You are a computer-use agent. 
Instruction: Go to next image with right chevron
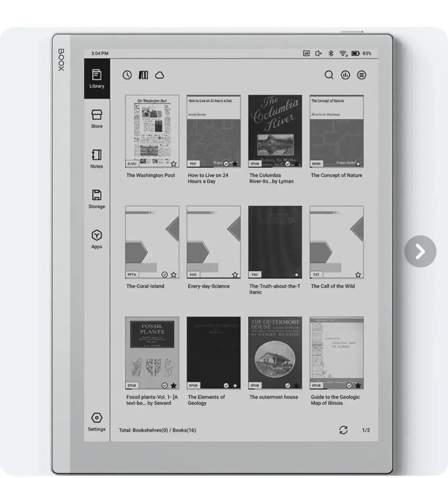click(x=420, y=251)
